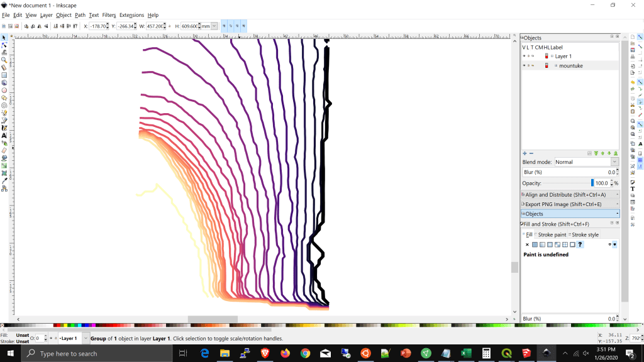Toggle visibility of the mountuke object
The height and width of the screenshot is (362, 644).
point(524,65)
